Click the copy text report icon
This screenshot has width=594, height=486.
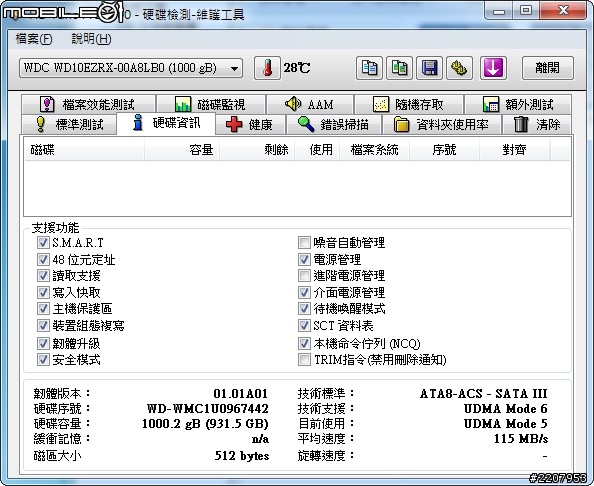[369, 68]
